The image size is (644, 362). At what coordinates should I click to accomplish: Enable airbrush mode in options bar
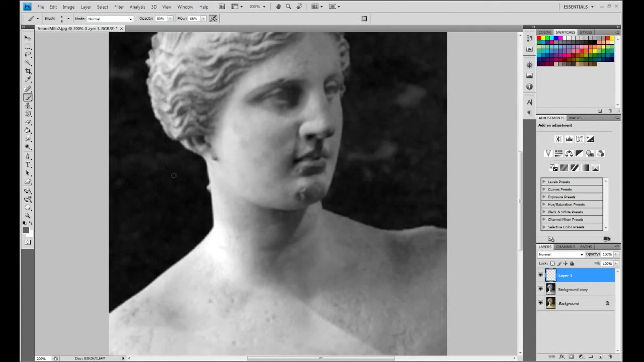pos(213,19)
